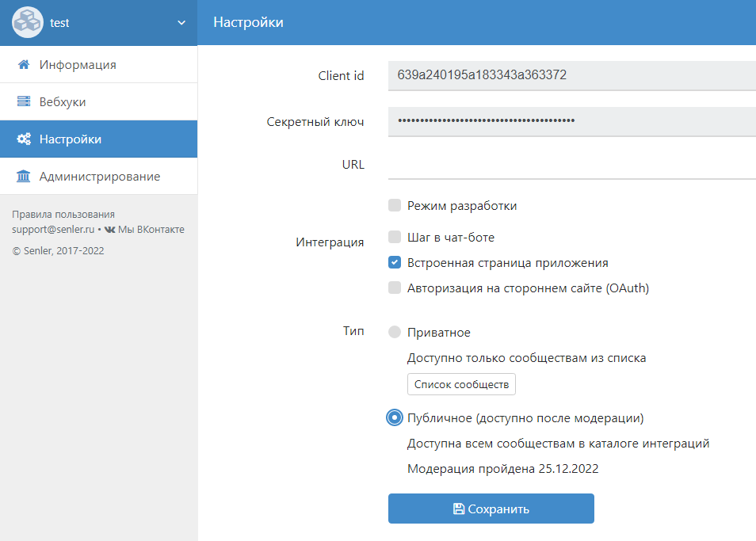Click the Секретный ключ masked field
The height and width of the screenshot is (541, 756).
coord(571,121)
